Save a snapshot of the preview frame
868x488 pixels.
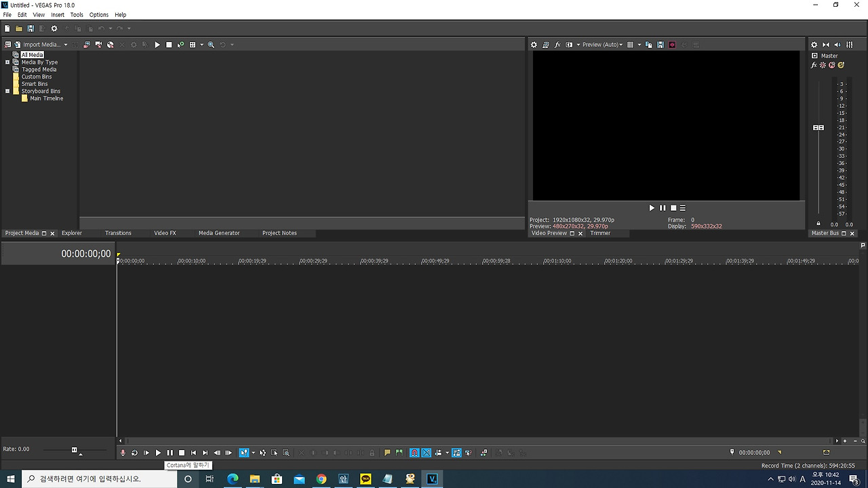(659, 45)
